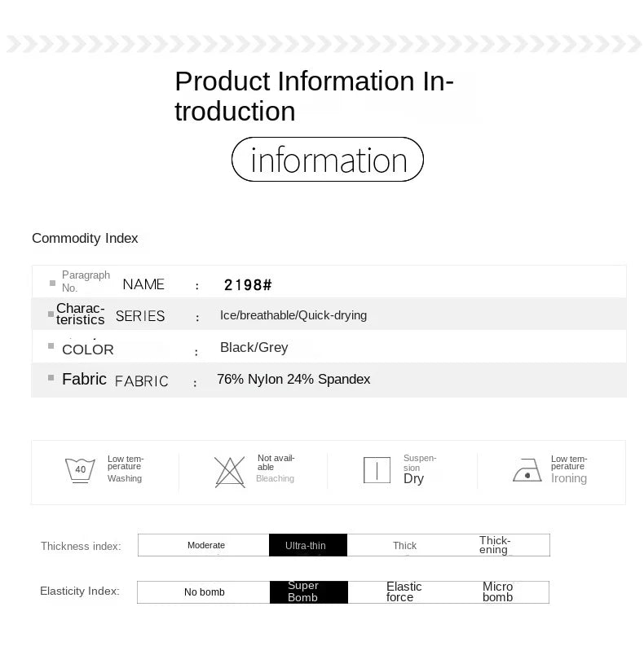
Task: Select No bomb in the Elasticity Index
Action: [204, 592]
